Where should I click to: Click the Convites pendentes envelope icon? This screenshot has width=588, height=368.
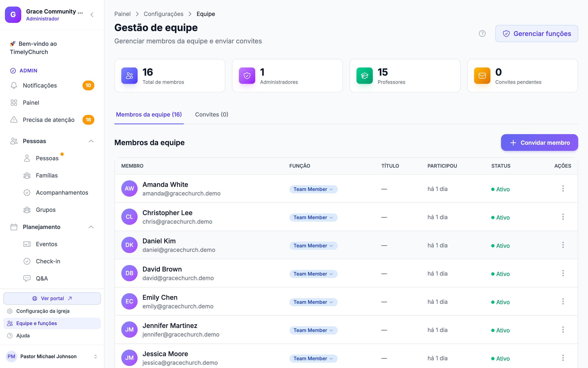coord(482,76)
